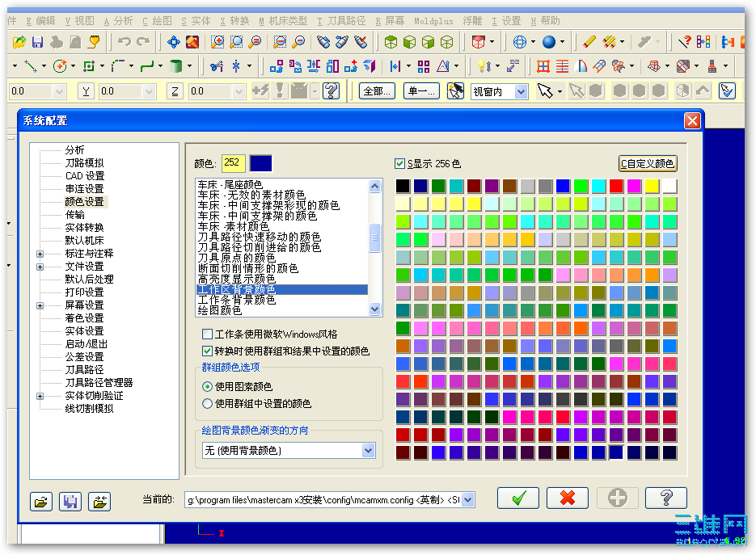Click the blue shaded sphere icon
Screen dimensions: 756x555
click(x=549, y=42)
